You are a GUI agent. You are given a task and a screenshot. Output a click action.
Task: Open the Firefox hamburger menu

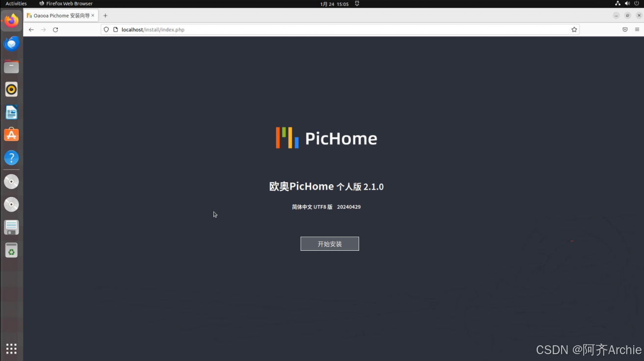pos(637,29)
